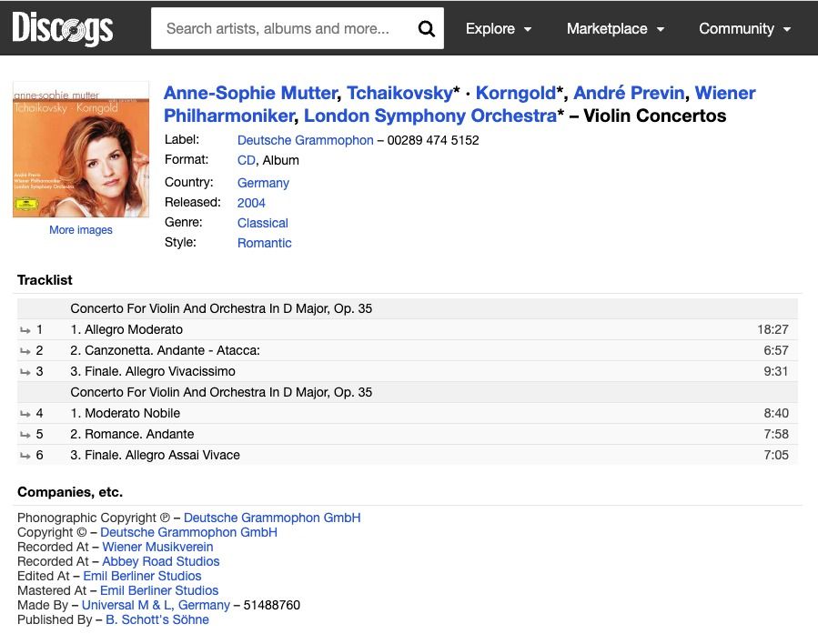Viewport: 818px width, 644px height.
Task: Click the search magnifying glass icon
Action: (x=426, y=28)
